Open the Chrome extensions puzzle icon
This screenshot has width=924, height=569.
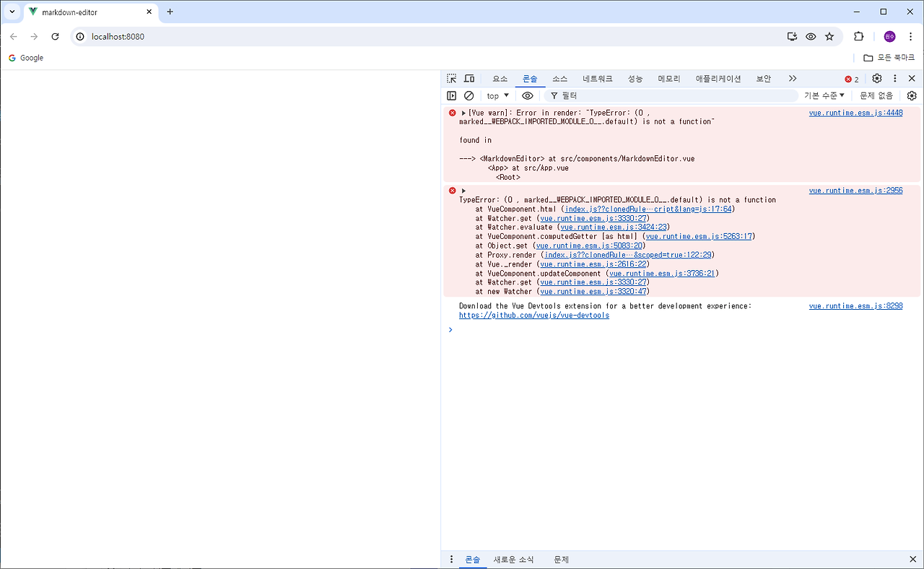(858, 36)
